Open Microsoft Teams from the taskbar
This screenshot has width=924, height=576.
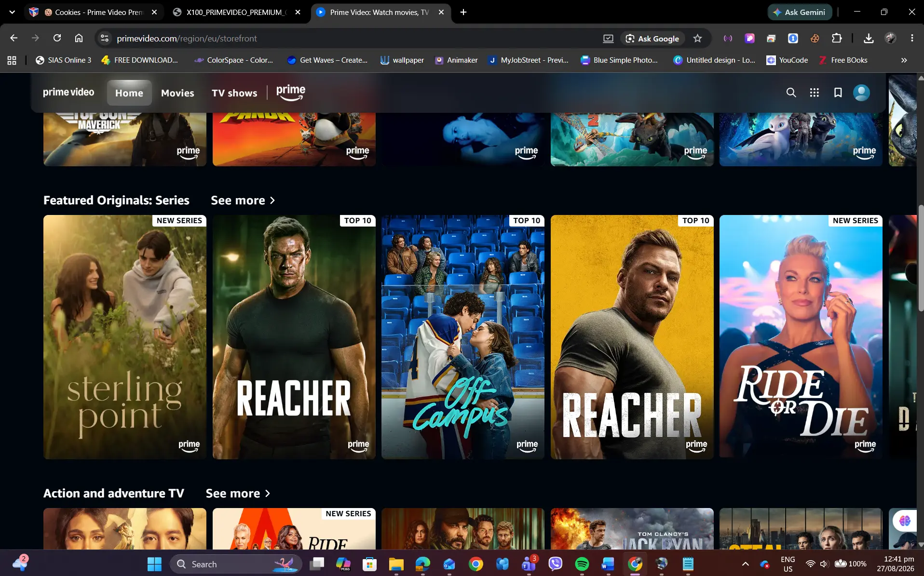coord(529,564)
